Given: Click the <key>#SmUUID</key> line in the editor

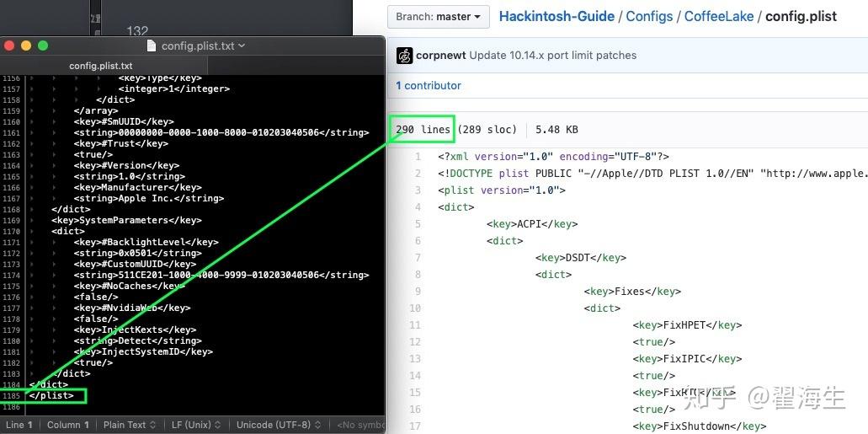Looking at the screenshot, I should 124,122.
